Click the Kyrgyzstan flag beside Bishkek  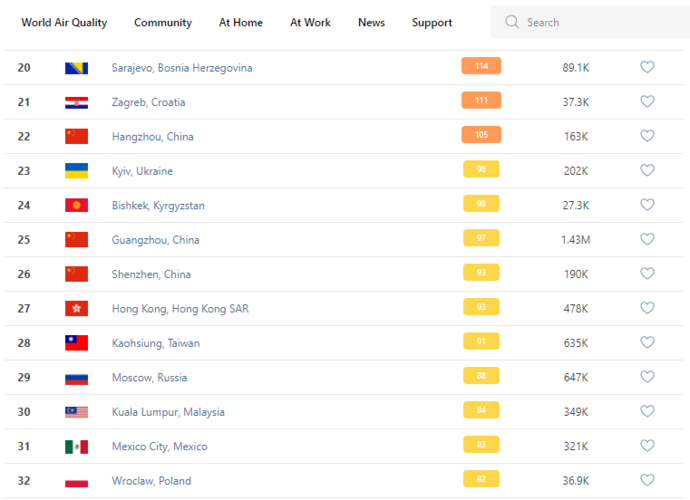(76, 205)
